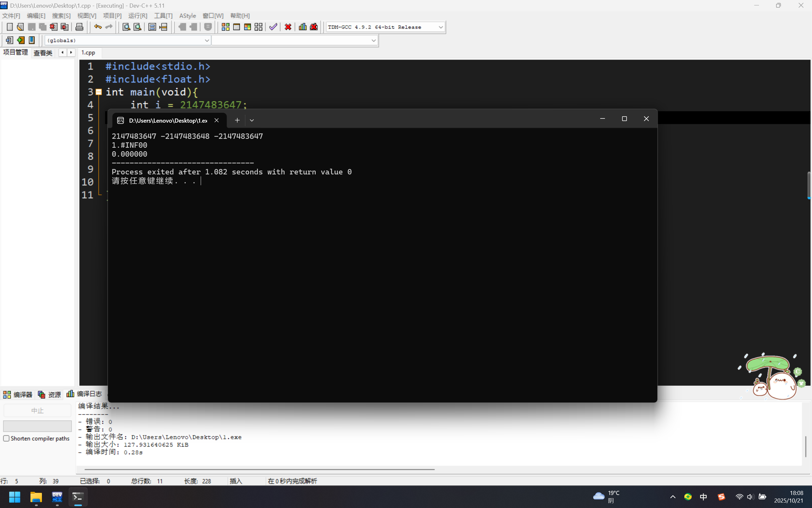Add a new console tab with plus button
The width and height of the screenshot is (812, 508).
click(x=237, y=120)
